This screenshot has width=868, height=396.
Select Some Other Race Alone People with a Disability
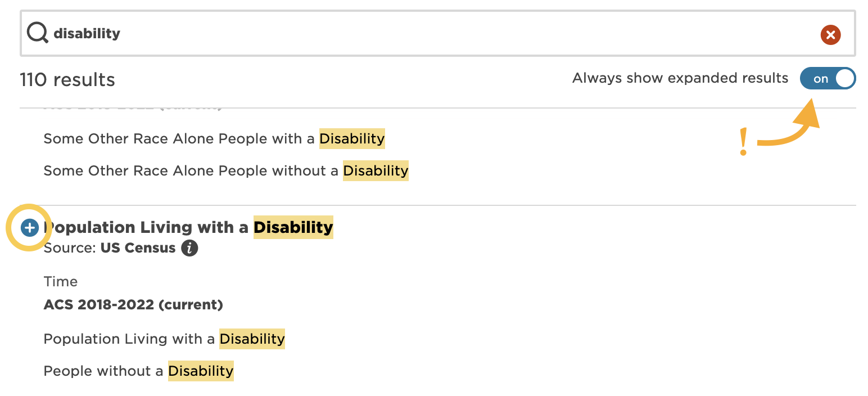tap(214, 138)
